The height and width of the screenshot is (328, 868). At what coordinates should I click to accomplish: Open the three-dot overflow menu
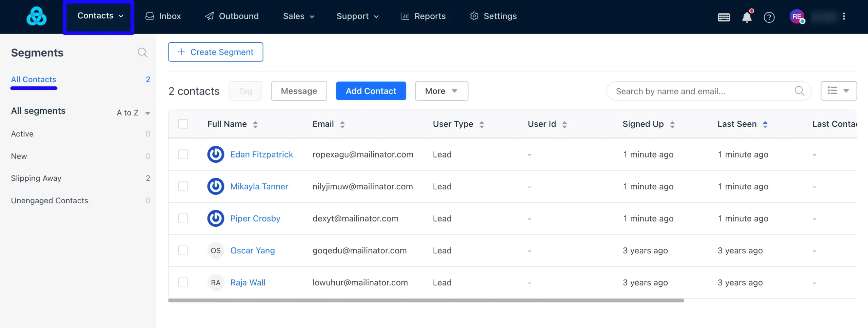tap(844, 16)
